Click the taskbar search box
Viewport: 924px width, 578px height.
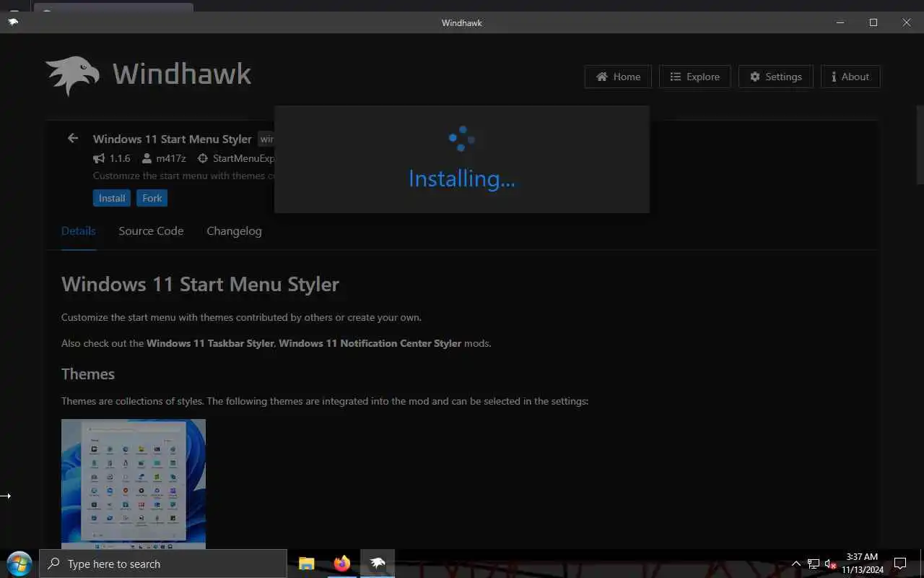[x=162, y=564]
